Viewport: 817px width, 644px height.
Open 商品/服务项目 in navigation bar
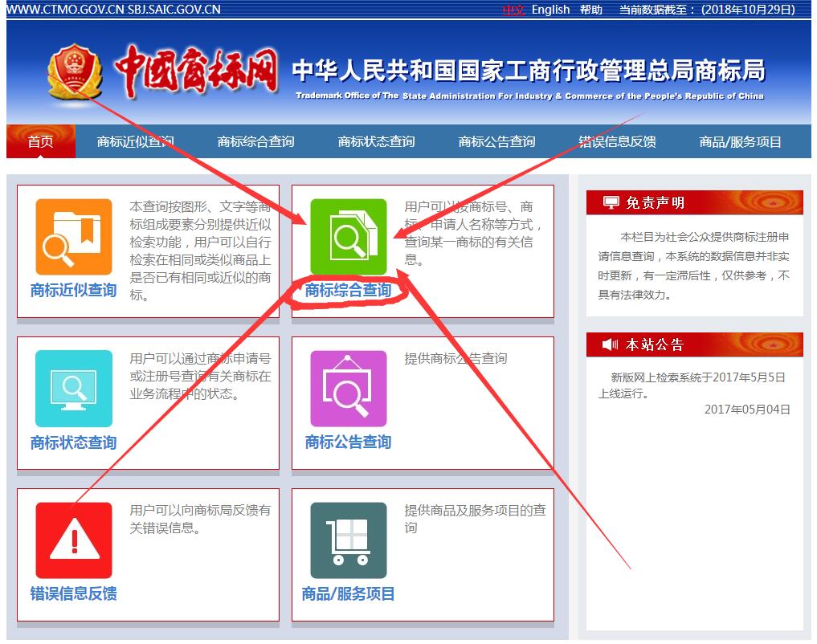click(741, 141)
